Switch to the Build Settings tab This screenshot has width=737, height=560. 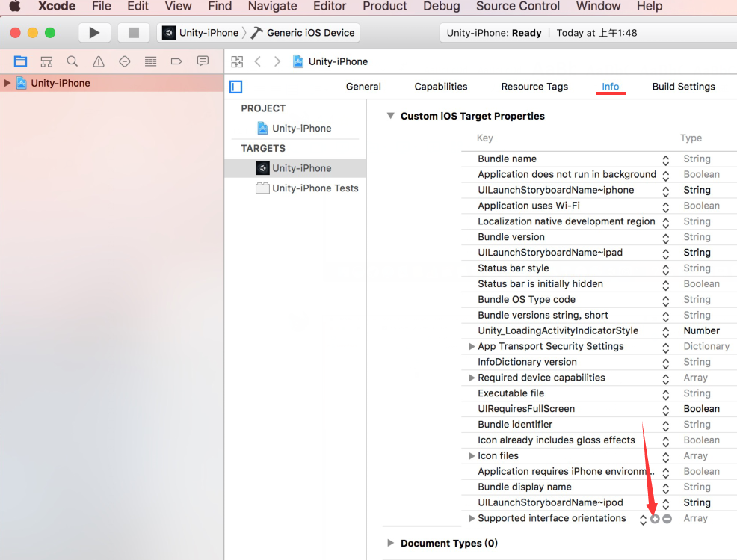tap(683, 87)
